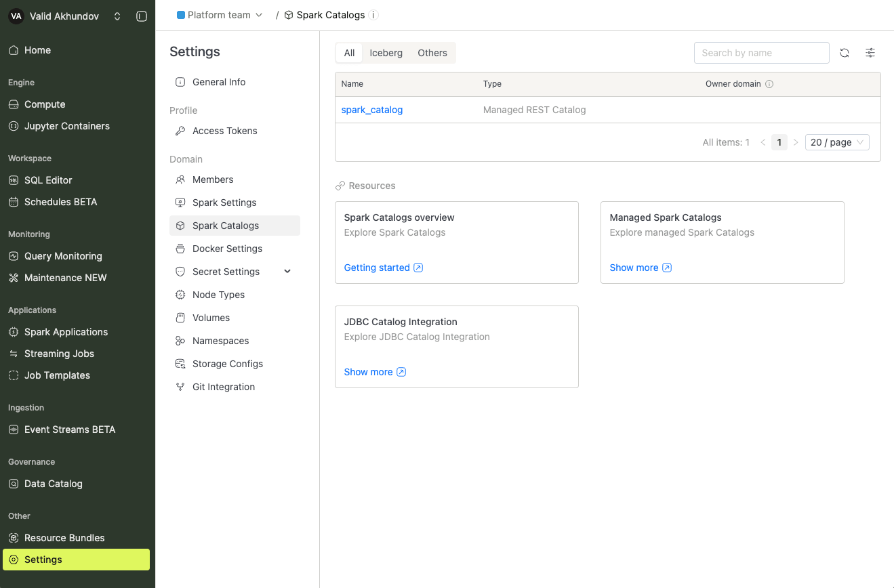This screenshot has width=894, height=588.
Task: Click the Maintenance tools icon
Action: (14, 278)
